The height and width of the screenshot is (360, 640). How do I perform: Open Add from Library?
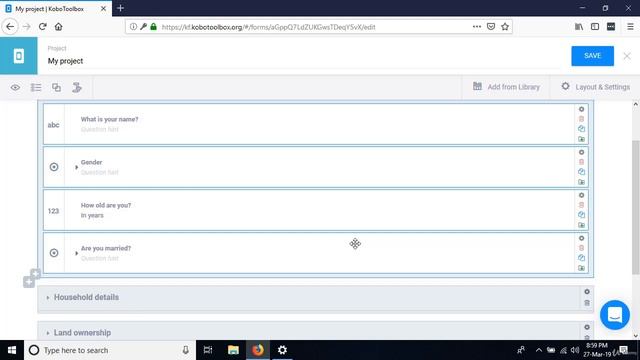click(506, 87)
